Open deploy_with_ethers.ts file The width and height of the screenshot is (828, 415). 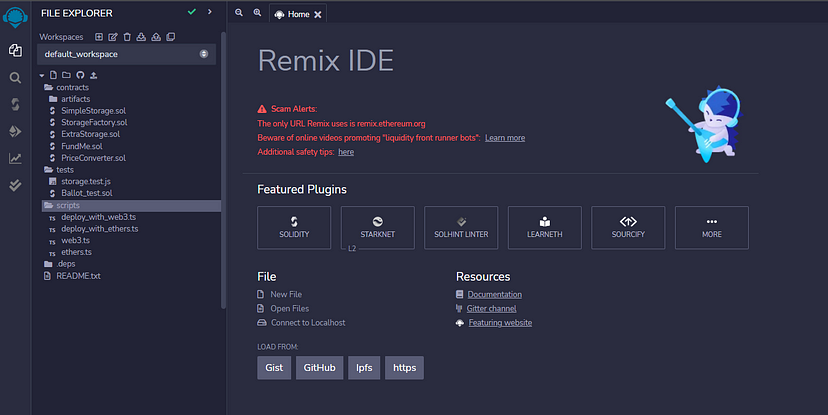coord(99,229)
